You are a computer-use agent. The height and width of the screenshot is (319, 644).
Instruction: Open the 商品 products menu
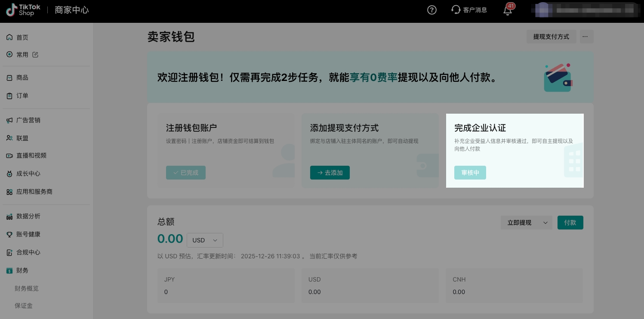(22, 77)
